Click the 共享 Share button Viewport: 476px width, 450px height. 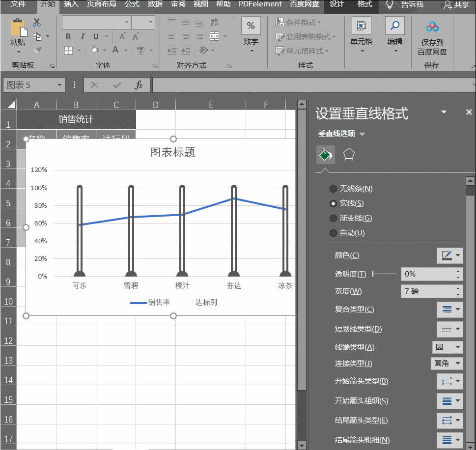[x=456, y=4]
